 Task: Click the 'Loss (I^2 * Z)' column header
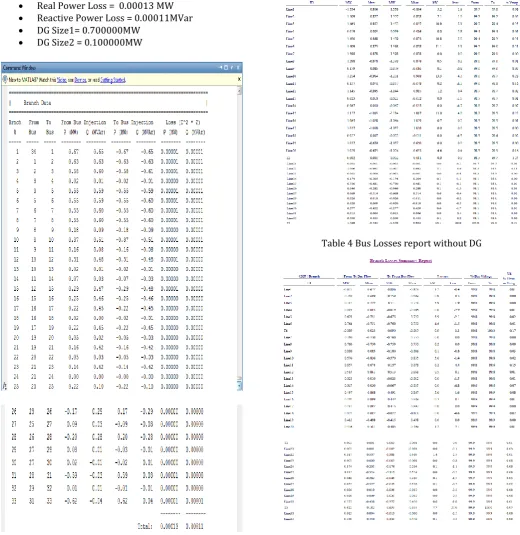click(x=183, y=122)
